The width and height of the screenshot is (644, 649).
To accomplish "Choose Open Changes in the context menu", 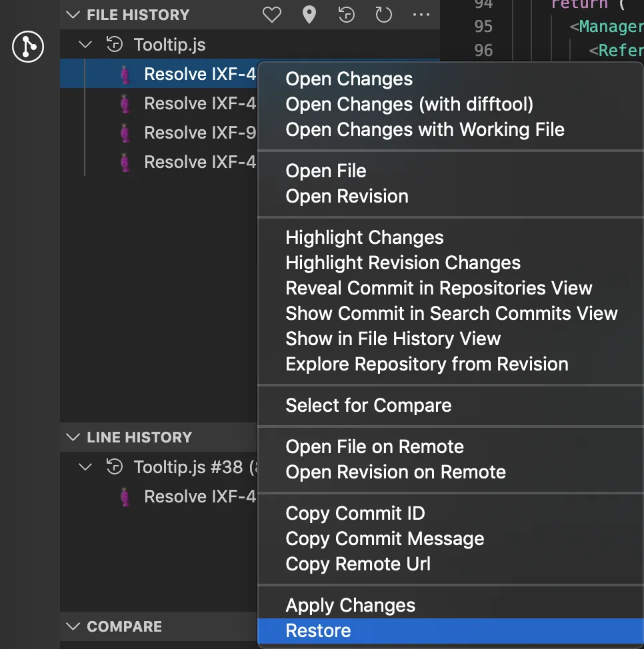I will click(348, 79).
